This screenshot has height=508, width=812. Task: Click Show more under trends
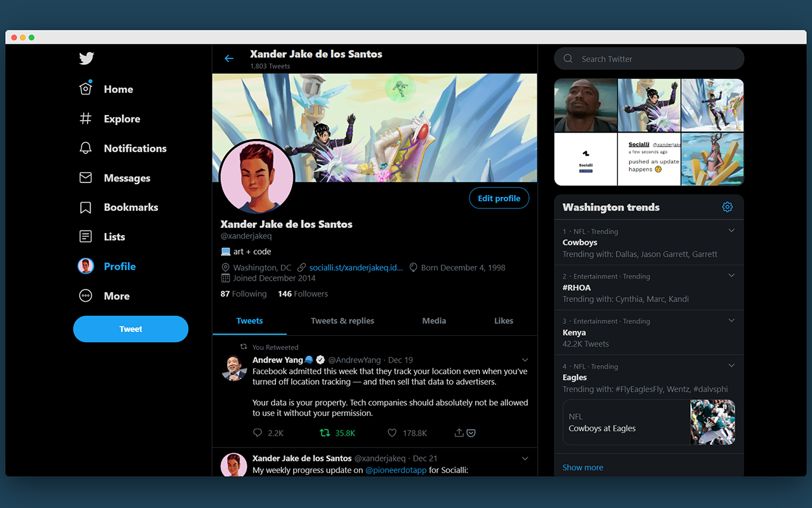(x=583, y=467)
